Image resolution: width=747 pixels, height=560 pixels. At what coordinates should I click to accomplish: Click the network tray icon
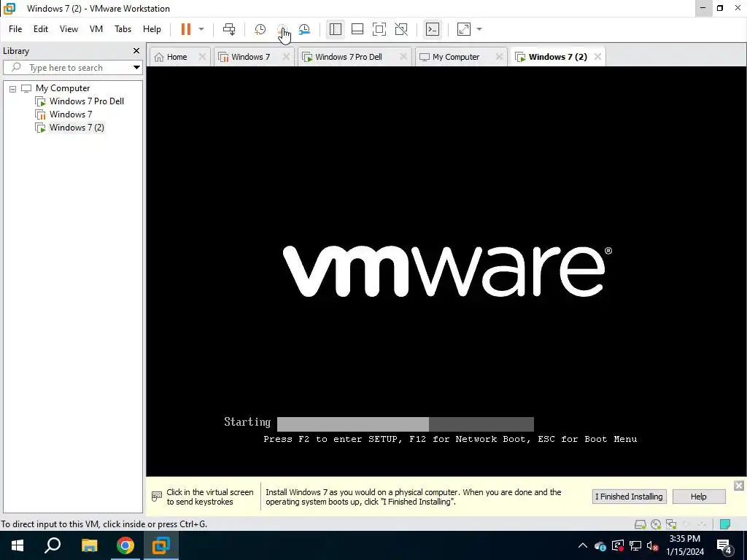635,545
